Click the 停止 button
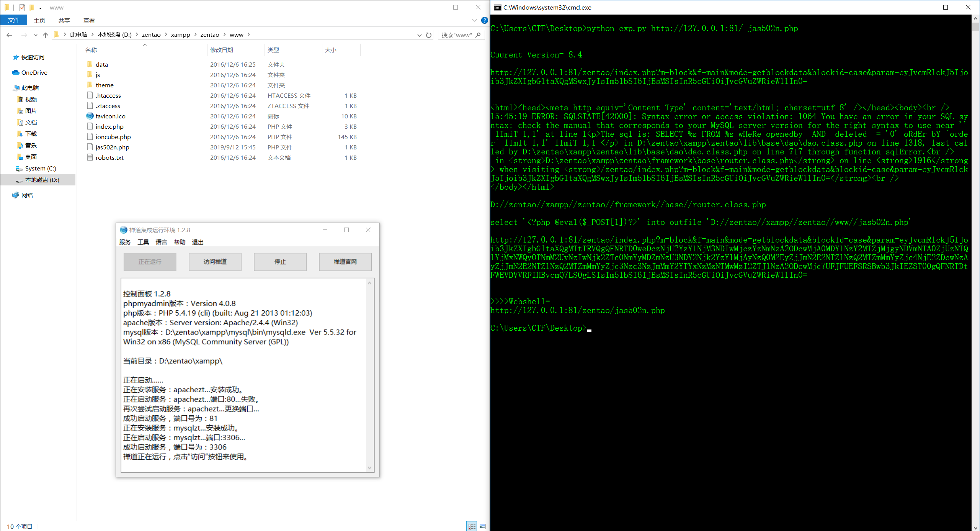980x531 pixels. pos(280,262)
